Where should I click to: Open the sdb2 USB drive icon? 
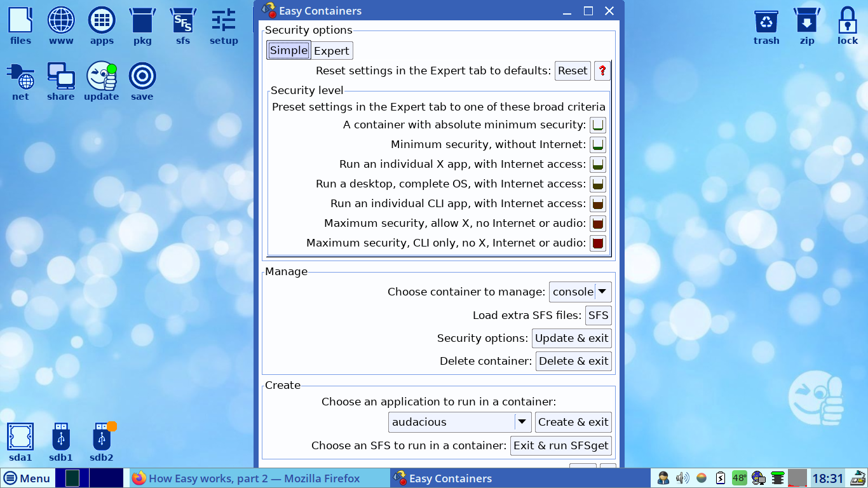[x=102, y=442]
